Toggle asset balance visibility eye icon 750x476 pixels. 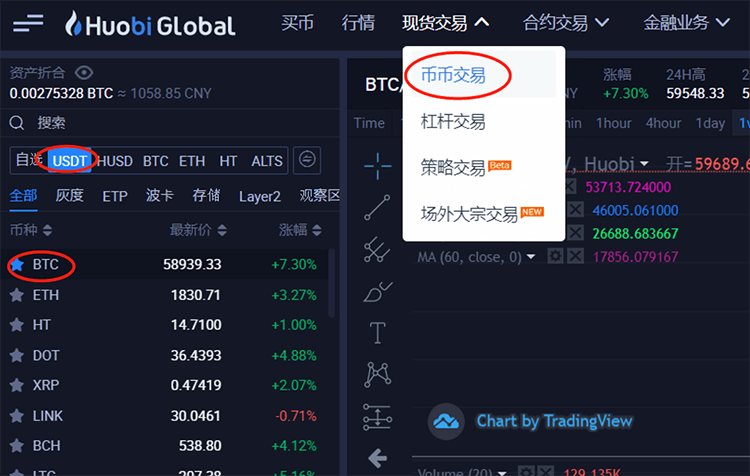pos(84,73)
